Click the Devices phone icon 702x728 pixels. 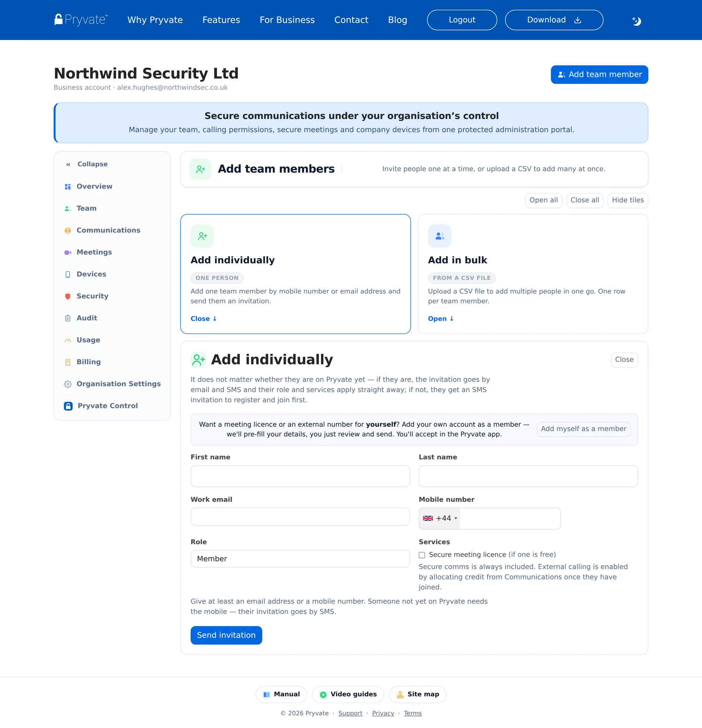point(68,274)
